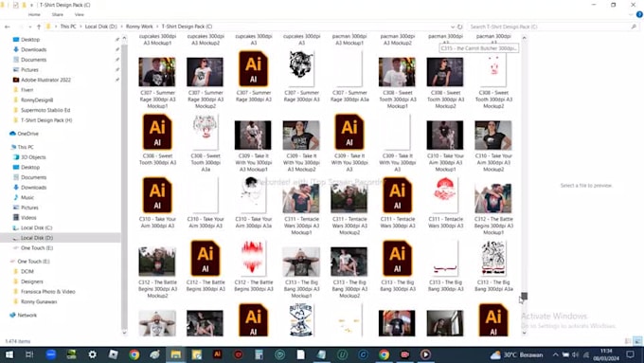
Task: Select the C309 Take It With You AI file
Action: (x=349, y=132)
